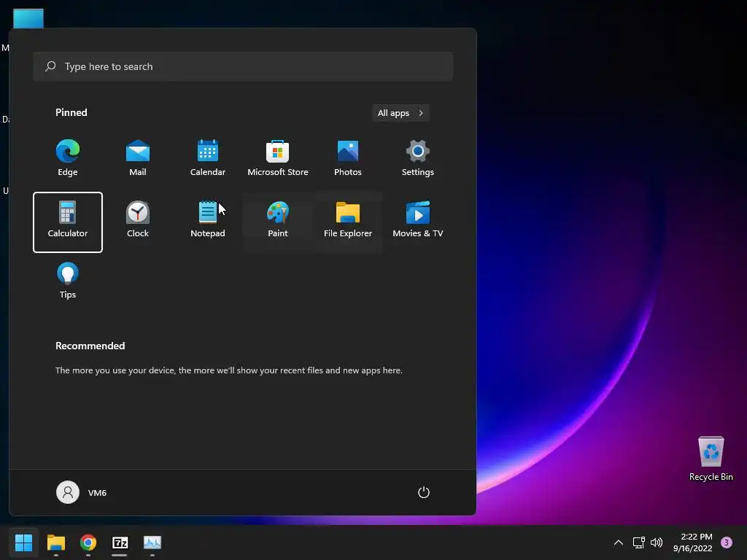
Task: Open the Edge browser pinned app
Action: pyautogui.click(x=68, y=159)
